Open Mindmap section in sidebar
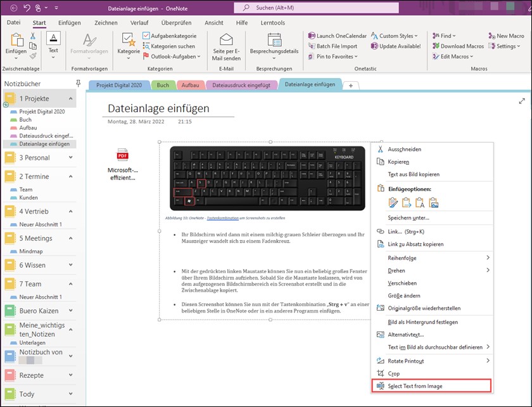The width and height of the screenshot is (532, 407). (31, 252)
